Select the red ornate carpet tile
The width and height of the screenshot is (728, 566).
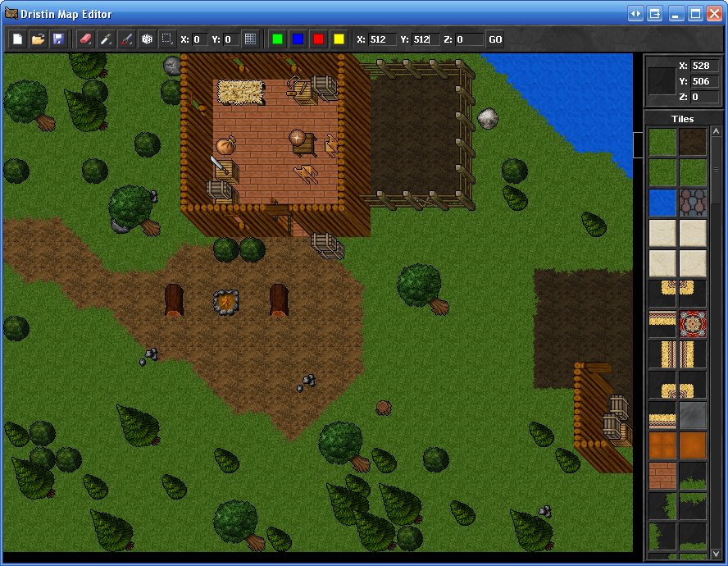(693, 324)
